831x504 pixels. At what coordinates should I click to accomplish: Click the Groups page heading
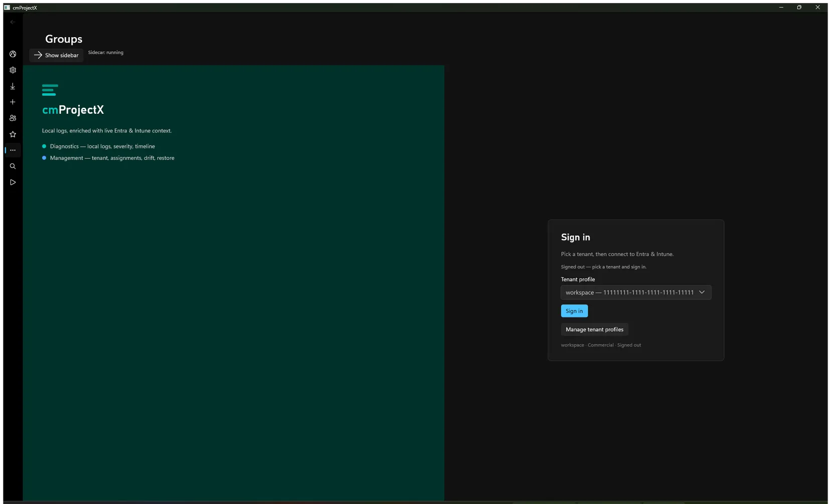(64, 39)
